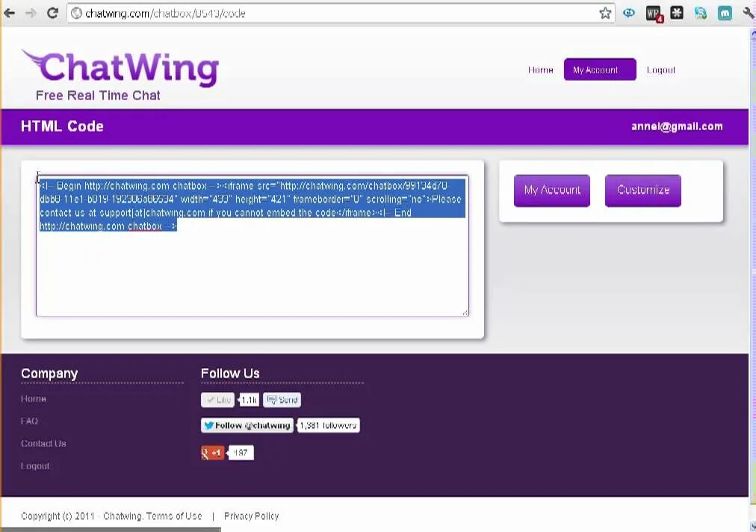The image size is (756, 532).
Task: Click the Facebook Like button
Action: tap(218, 400)
